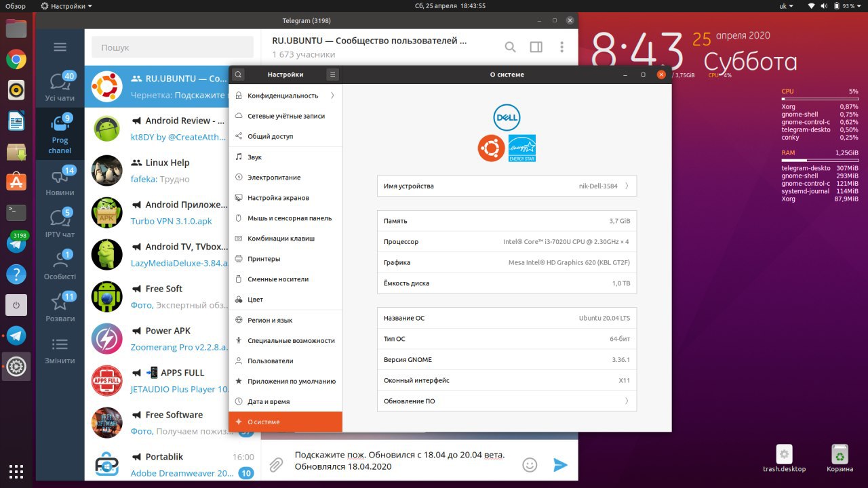Image resolution: width=868 pixels, height=488 pixels.
Task: Open Регион и язык settings
Action: [x=285, y=320]
